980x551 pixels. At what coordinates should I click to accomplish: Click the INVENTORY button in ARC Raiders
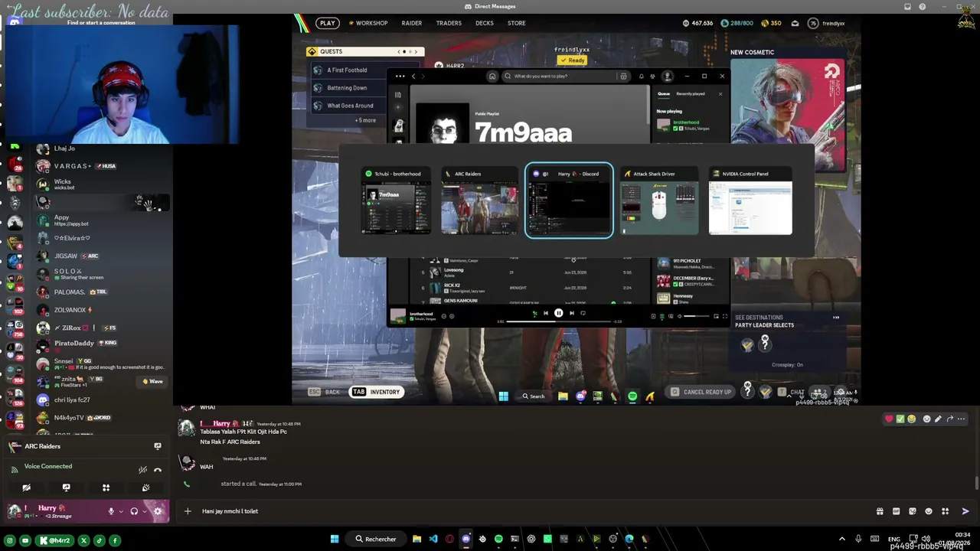(377, 392)
